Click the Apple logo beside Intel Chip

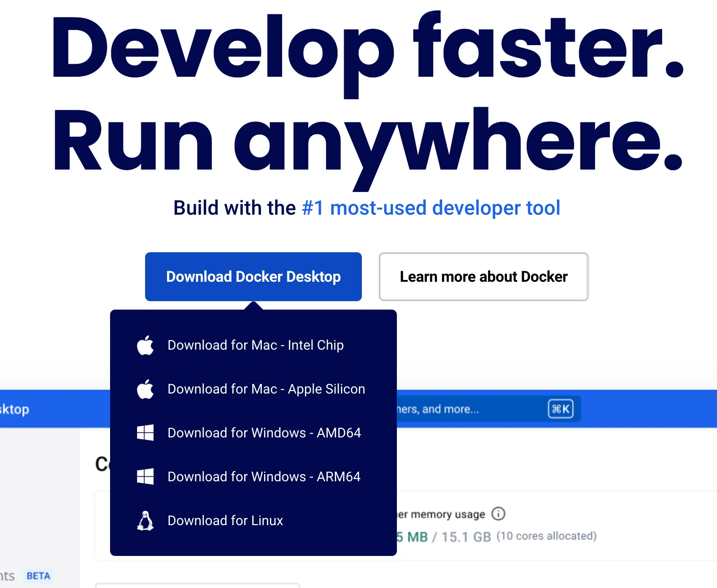(145, 345)
